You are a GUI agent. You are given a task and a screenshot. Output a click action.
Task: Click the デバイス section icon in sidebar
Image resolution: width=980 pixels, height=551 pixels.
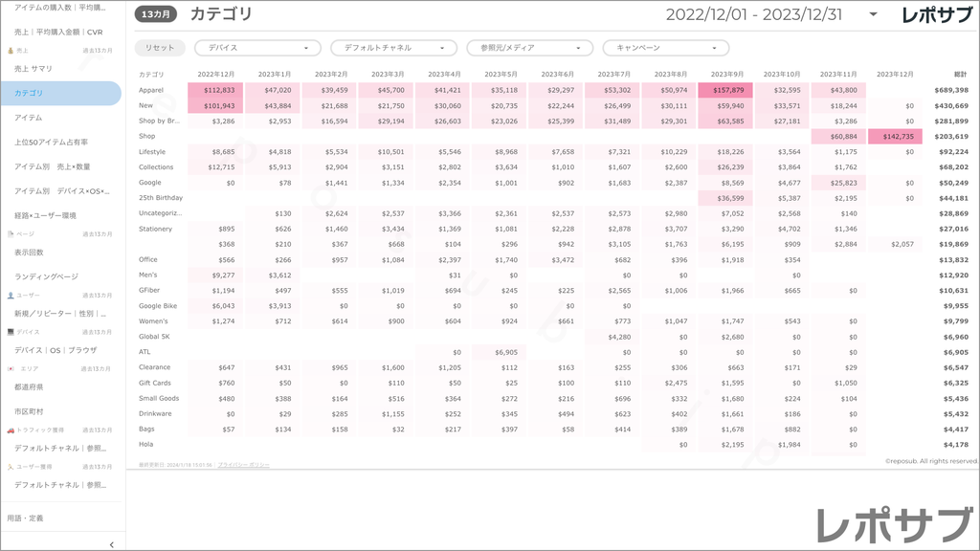11,332
